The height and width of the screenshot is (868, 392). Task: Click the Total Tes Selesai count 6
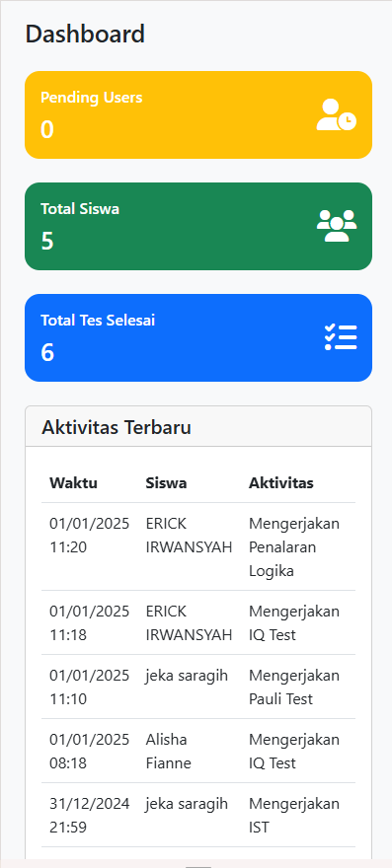tap(47, 352)
